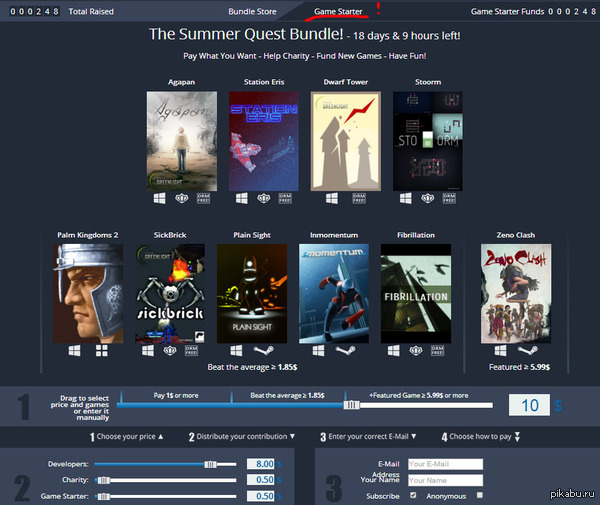
Task: Click the DRM Free icon under Station Eris
Action: click(x=285, y=198)
